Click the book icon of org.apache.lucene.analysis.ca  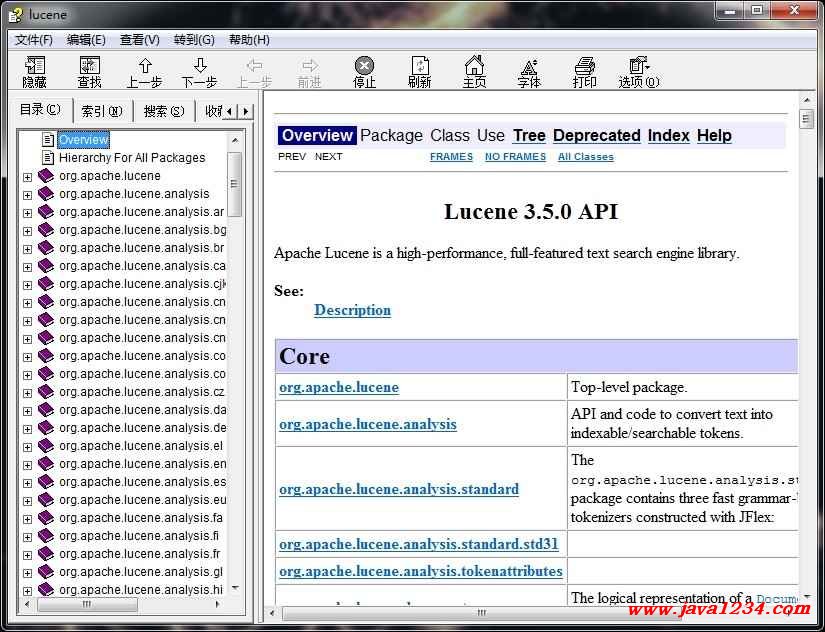coord(46,266)
